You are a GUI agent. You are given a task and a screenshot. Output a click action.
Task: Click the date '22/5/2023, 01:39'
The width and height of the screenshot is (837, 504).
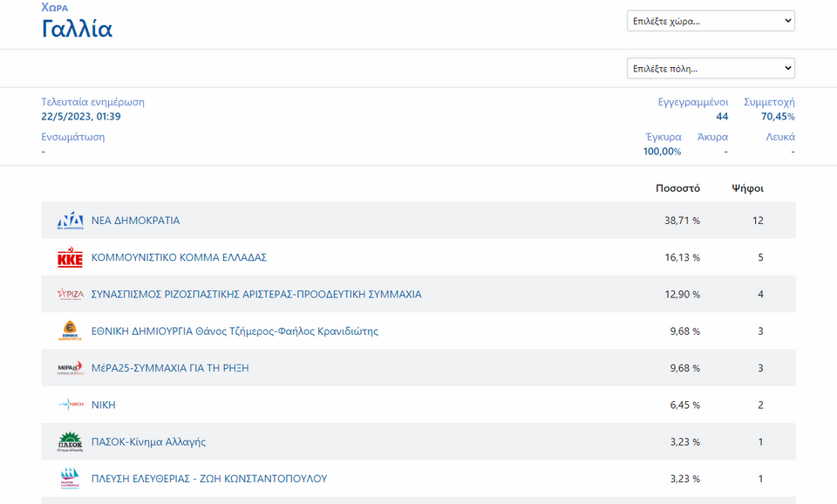[81, 116]
